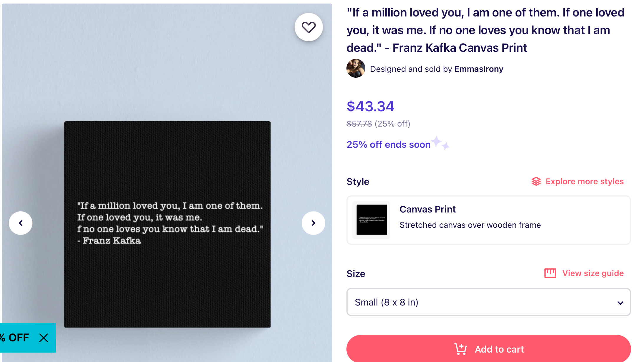Close the % OFF promo banner
644x362 pixels.
tap(44, 338)
